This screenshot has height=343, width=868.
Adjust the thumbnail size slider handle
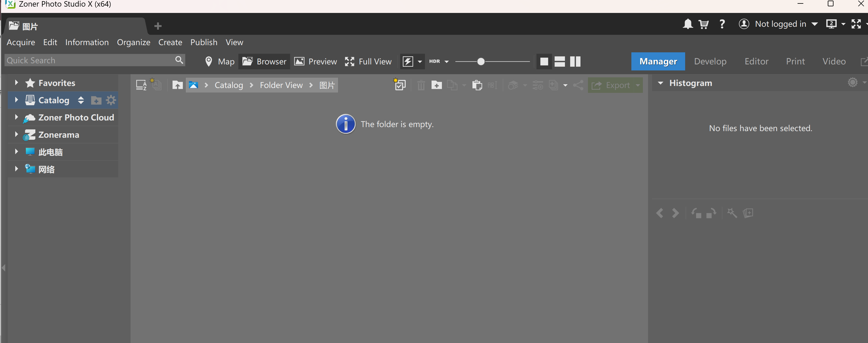coord(481,61)
